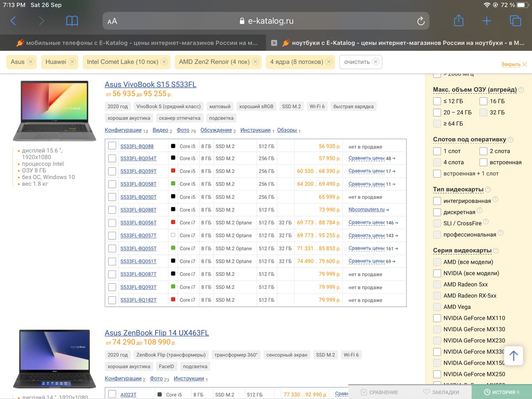Image resolution: width=532 pixels, height=399 pixels.
Task: Tap the AA reader text size button
Action: [x=112, y=21]
